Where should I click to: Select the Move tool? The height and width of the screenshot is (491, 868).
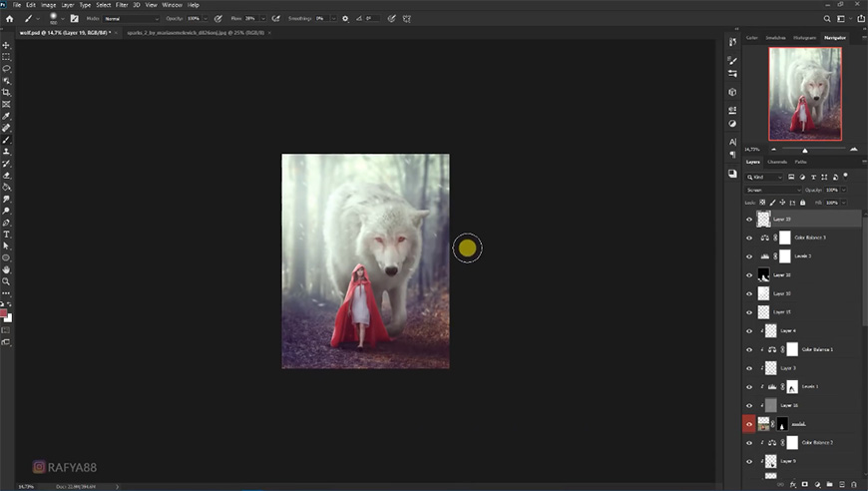point(6,45)
